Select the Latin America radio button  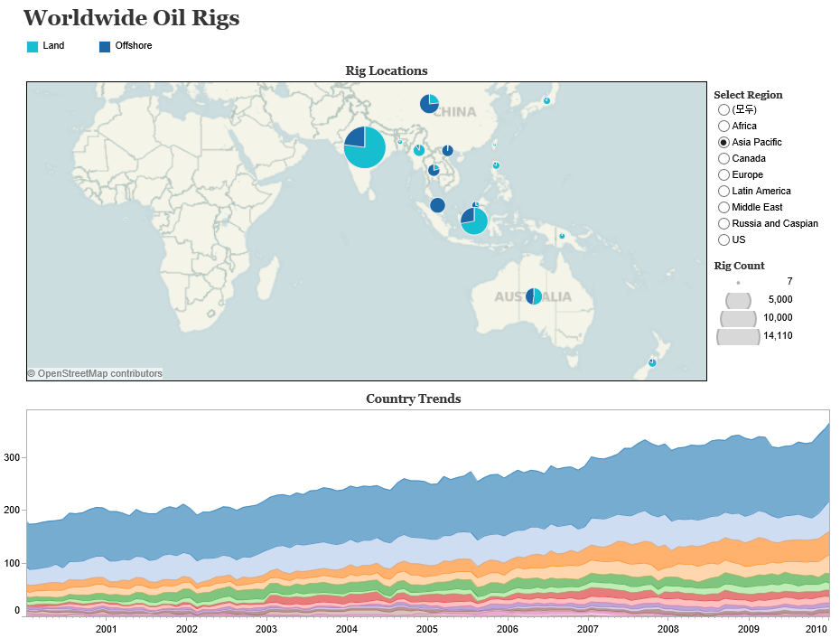[723, 191]
